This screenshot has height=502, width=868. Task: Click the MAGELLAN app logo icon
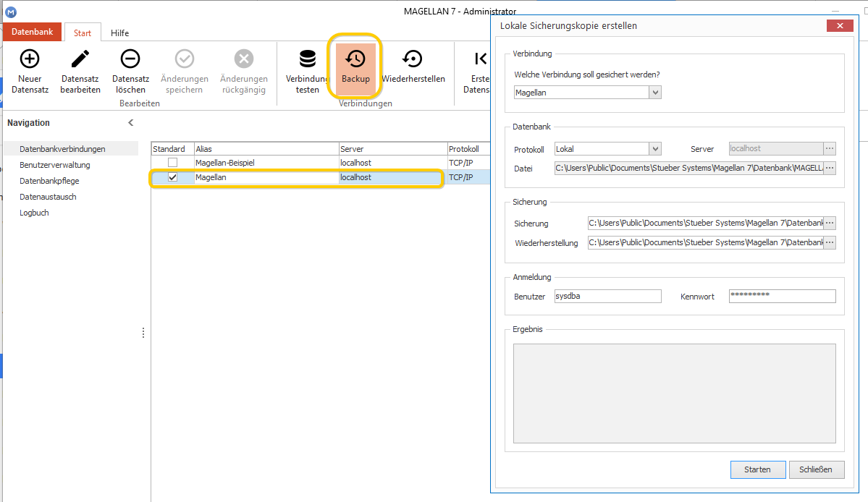point(11,12)
